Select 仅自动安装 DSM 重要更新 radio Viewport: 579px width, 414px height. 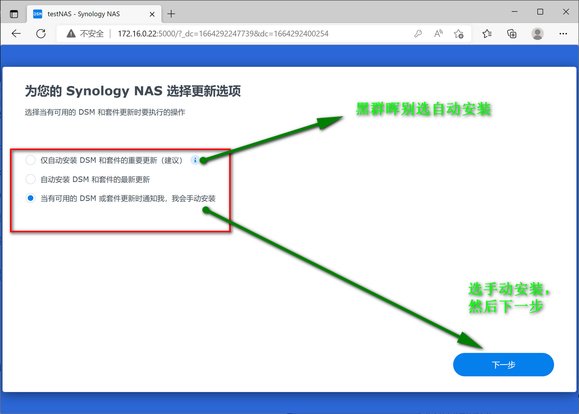pyautogui.click(x=30, y=160)
